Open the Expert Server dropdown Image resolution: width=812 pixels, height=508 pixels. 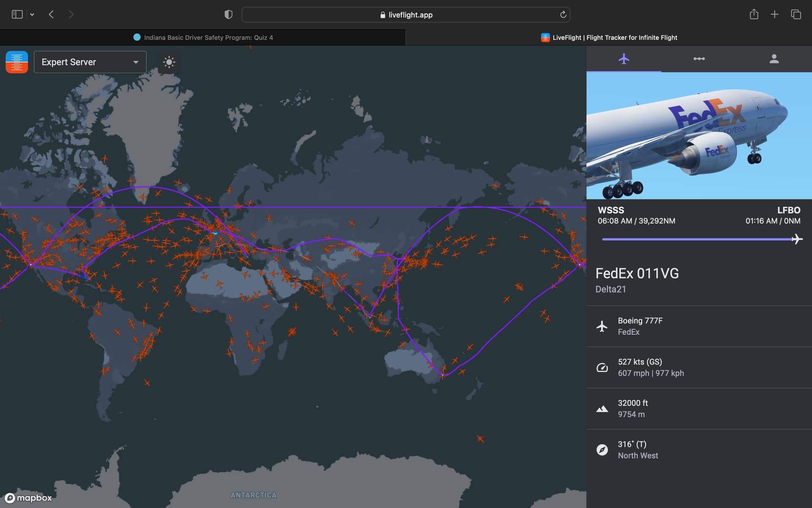(x=90, y=62)
